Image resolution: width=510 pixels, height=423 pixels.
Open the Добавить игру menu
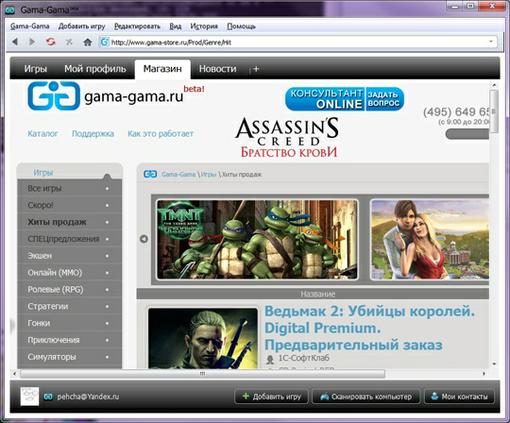click(x=82, y=26)
